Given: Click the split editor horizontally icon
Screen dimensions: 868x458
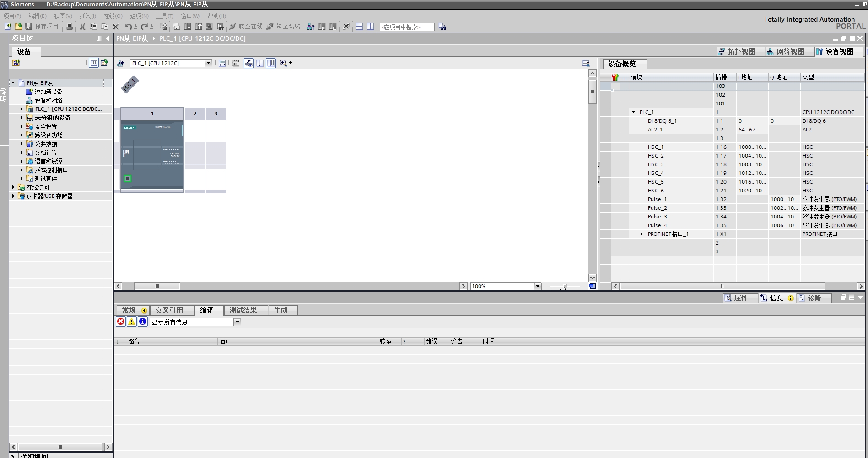Looking at the screenshot, I should coord(360,27).
